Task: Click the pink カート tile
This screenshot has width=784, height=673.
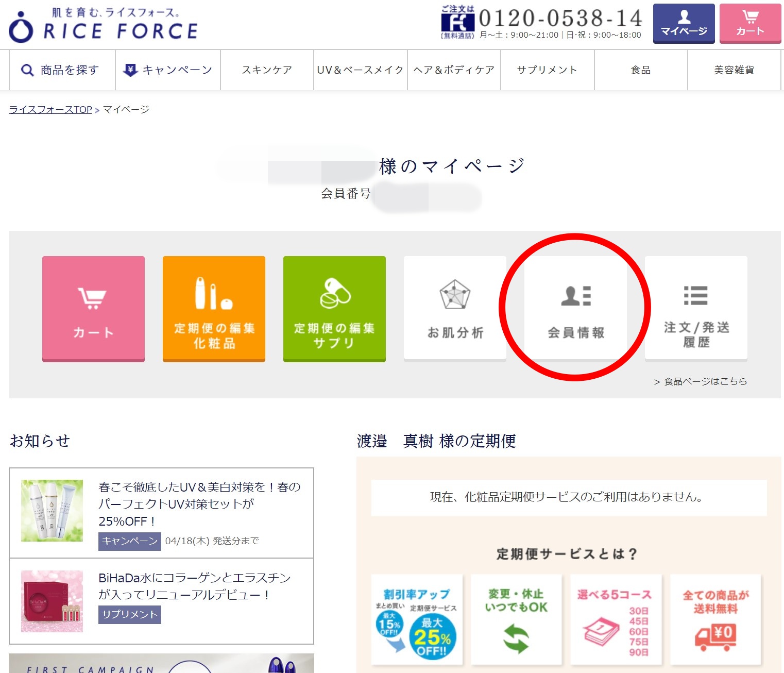Action: pyautogui.click(x=93, y=309)
